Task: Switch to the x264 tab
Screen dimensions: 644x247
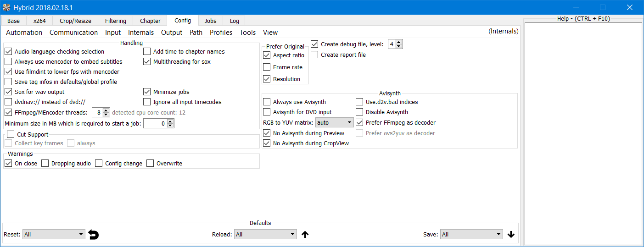Action: [39, 21]
